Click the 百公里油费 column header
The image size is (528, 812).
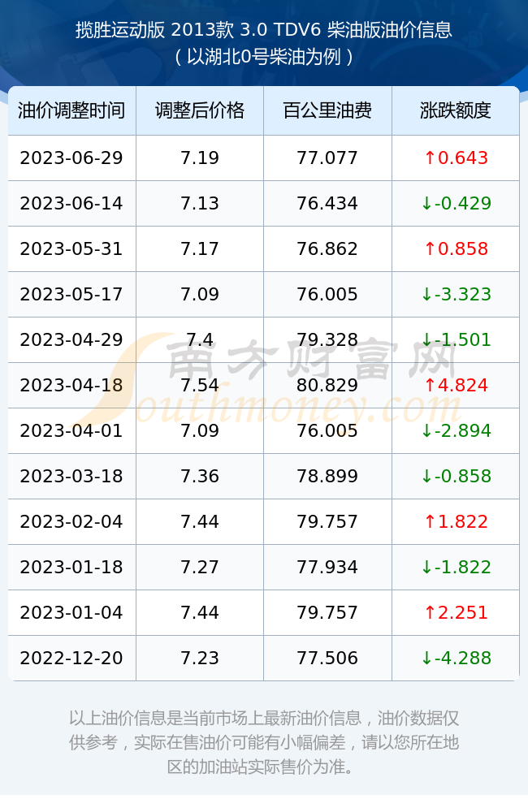point(327,110)
